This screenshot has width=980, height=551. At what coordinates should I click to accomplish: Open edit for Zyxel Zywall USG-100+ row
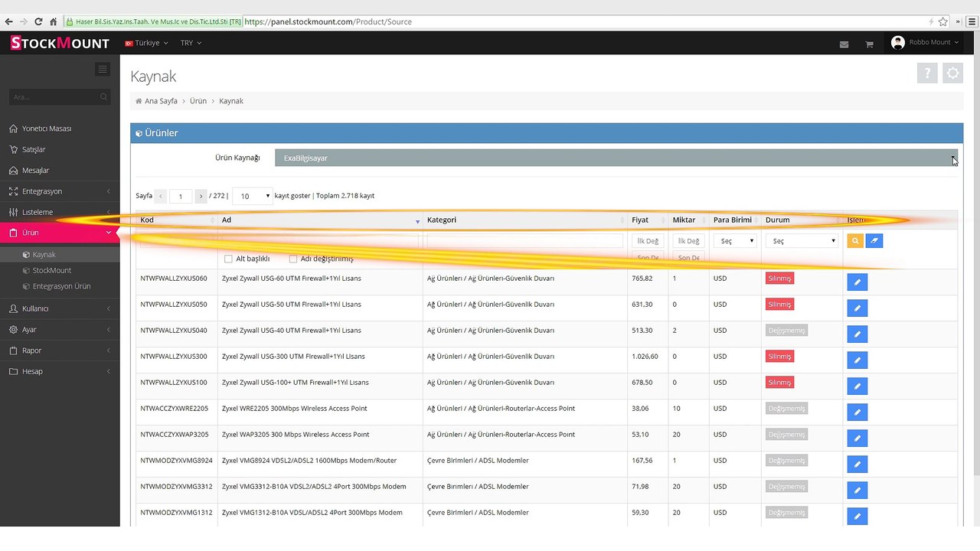click(x=857, y=387)
